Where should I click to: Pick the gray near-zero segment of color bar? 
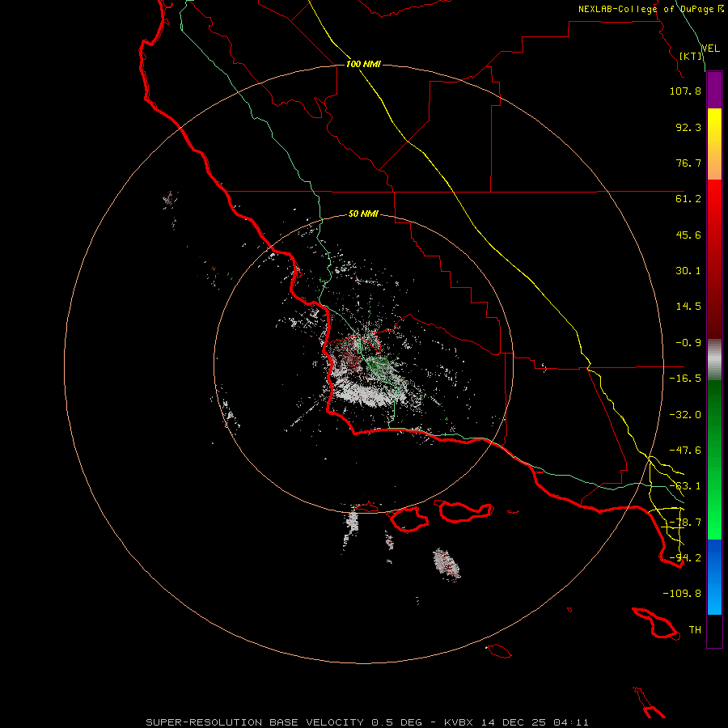(714, 360)
